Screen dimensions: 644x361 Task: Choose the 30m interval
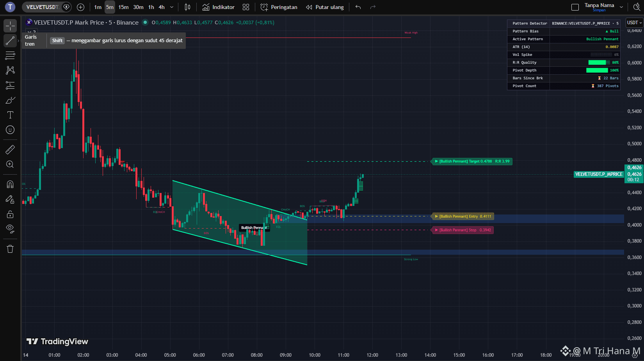tap(138, 7)
